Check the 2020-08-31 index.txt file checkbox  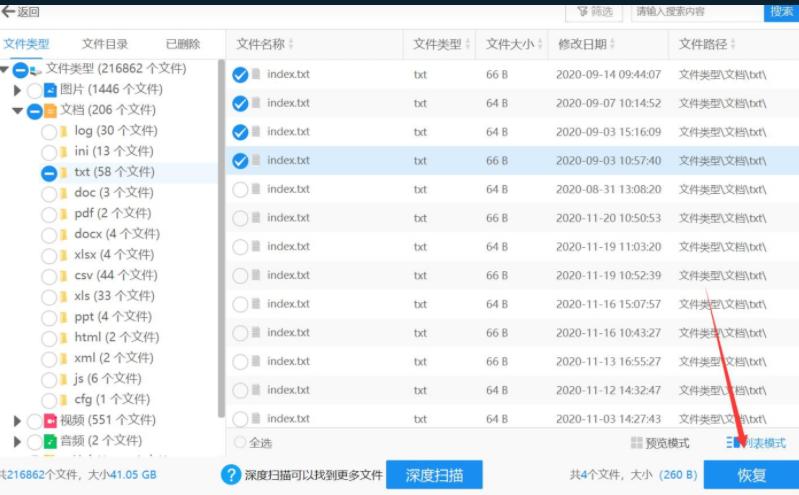[240, 190]
